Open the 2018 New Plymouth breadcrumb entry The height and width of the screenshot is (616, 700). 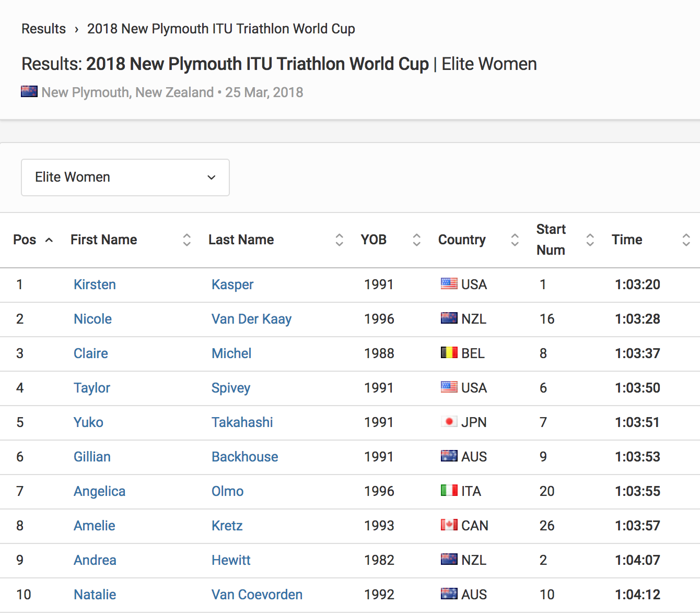click(x=221, y=29)
